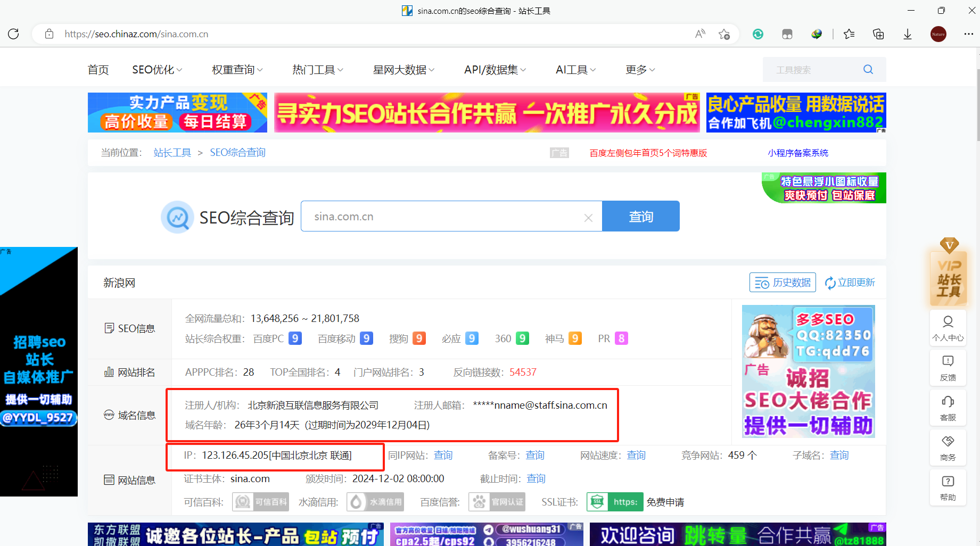The height and width of the screenshot is (546, 980).
Task: Click the SEO综合查询 logo icon
Action: (x=177, y=217)
